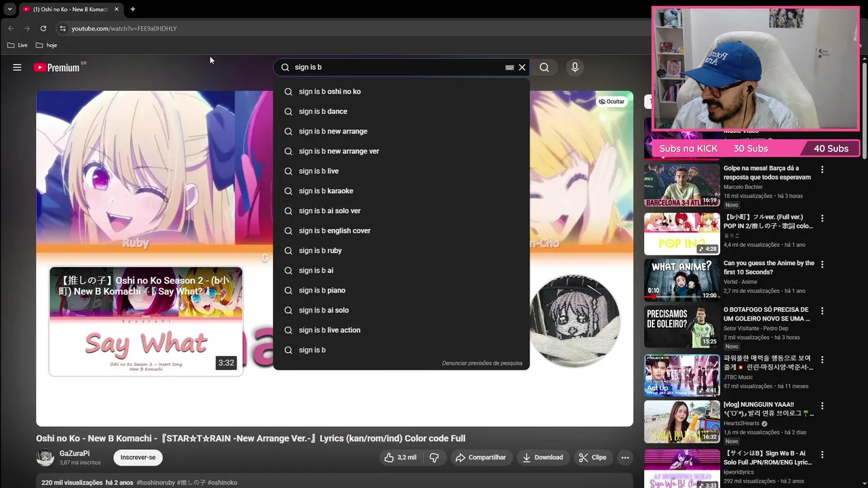Open options menu for Botafogo goleiro video
This screenshot has height=488, width=868.
pyautogui.click(x=823, y=311)
